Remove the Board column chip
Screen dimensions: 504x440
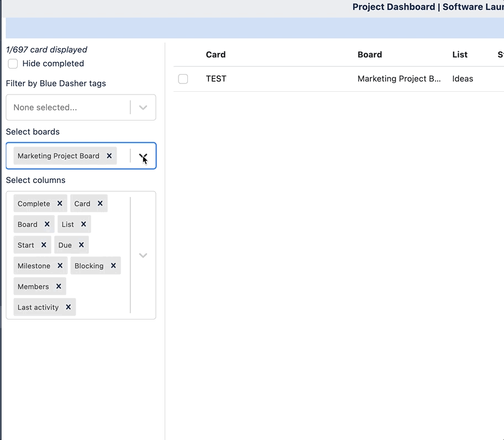pyautogui.click(x=48, y=224)
